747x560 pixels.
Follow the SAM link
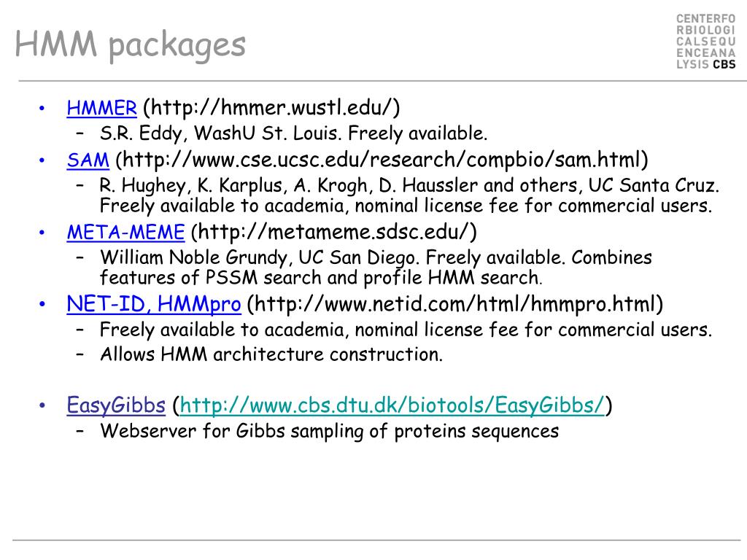click(x=88, y=160)
